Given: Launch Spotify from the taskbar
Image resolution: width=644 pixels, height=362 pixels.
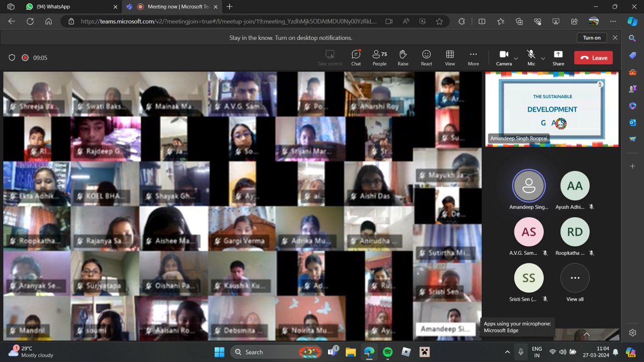Looking at the screenshot, I should pyautogui.click(x=387, y=352).
